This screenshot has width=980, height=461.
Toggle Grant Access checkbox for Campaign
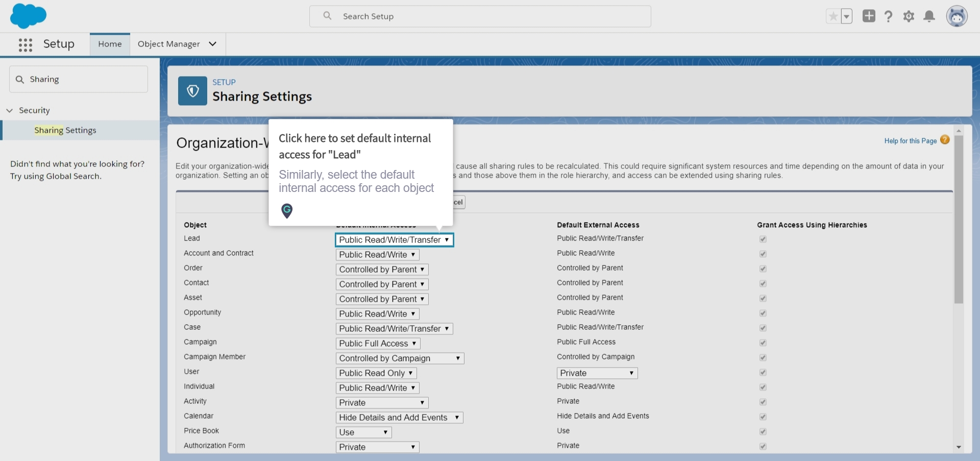[x=763, y=343]
